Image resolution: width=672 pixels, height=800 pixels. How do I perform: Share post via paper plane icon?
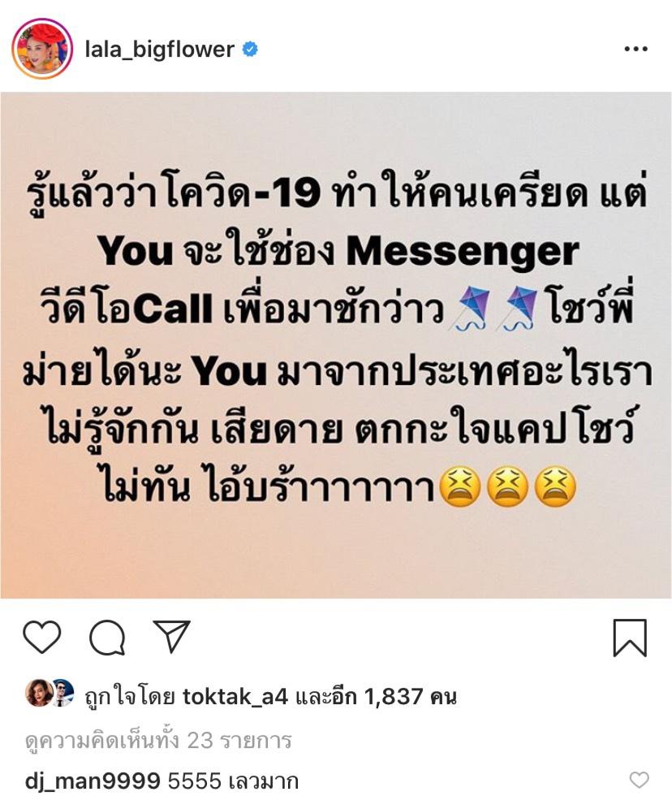[172, 636]
